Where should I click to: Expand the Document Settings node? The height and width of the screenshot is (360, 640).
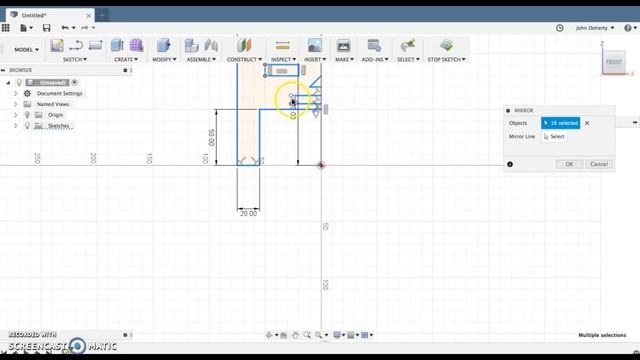point(16,93)
